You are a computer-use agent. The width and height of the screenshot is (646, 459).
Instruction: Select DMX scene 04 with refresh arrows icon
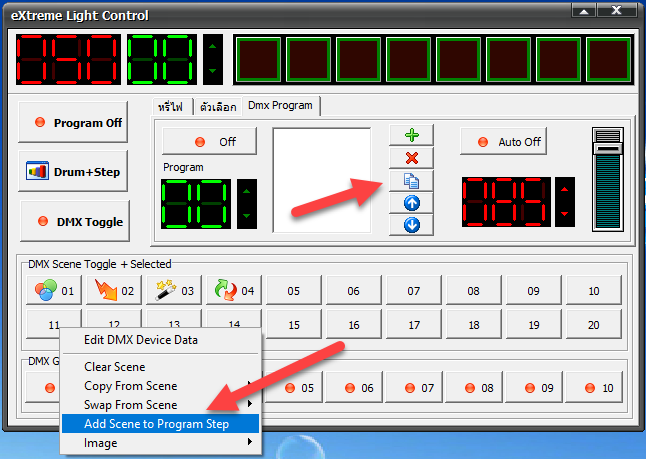[x=234, y=290]
